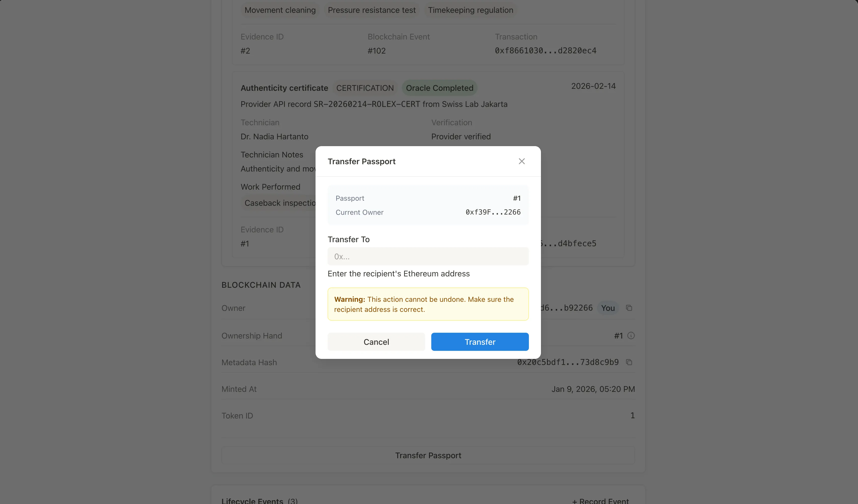The height and width of the screenshot is (504, 858).
Task: Click the recipient Ethereum address field
Action: [428, 256]
